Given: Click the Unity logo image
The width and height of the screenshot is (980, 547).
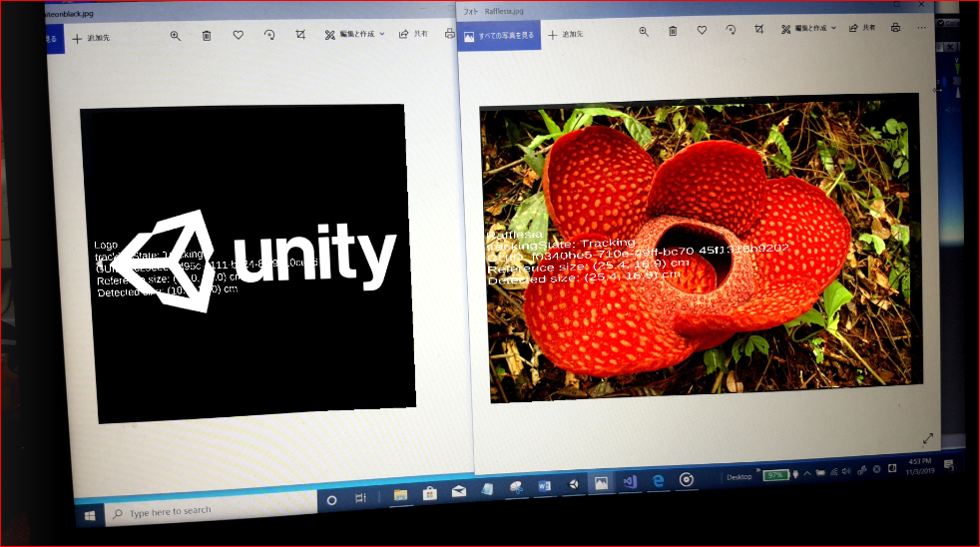Looking at the screenshot, I should pyautogui.click(x=248, y=264).
